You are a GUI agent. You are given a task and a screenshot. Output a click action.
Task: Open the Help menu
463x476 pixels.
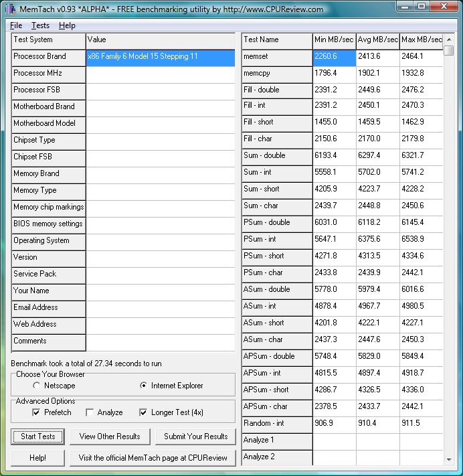tap(67, 25)
